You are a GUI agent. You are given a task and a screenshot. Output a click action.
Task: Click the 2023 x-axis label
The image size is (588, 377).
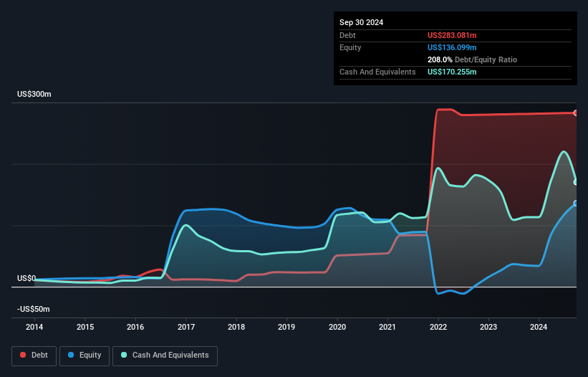488,327
